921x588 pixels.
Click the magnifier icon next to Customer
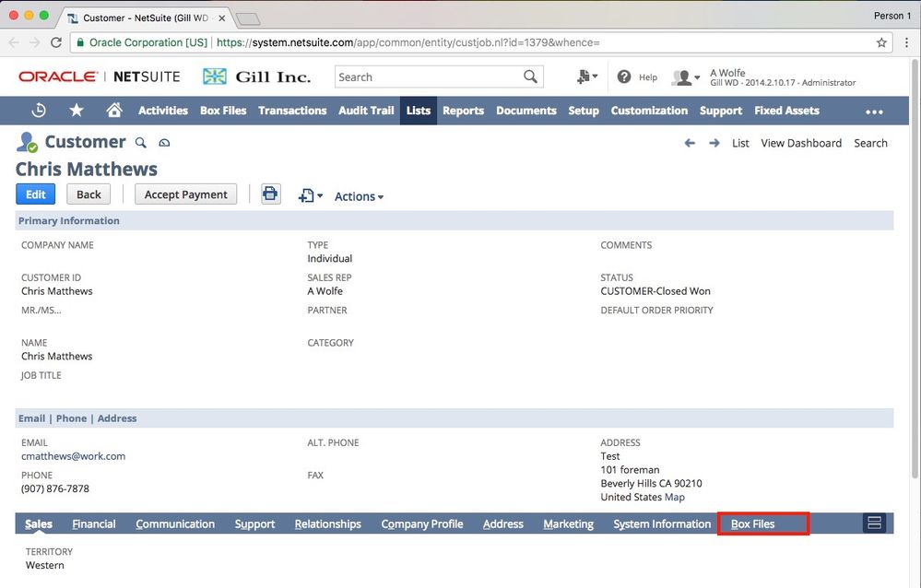[x=141, y=143]
